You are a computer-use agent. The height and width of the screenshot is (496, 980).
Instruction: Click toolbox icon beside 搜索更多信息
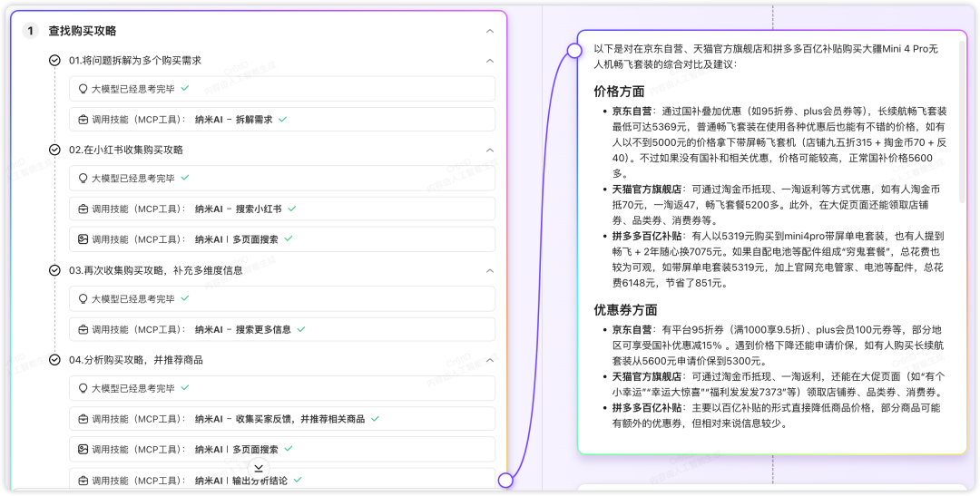point(83,329)
